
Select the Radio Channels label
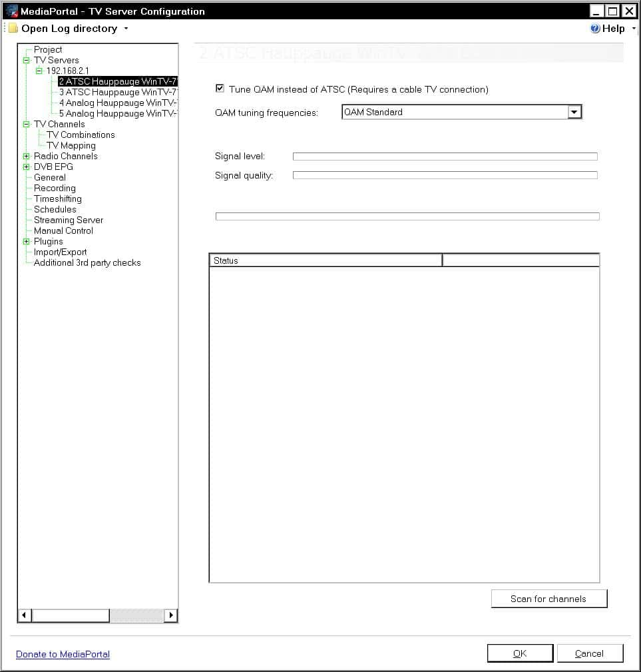(65, 157)
